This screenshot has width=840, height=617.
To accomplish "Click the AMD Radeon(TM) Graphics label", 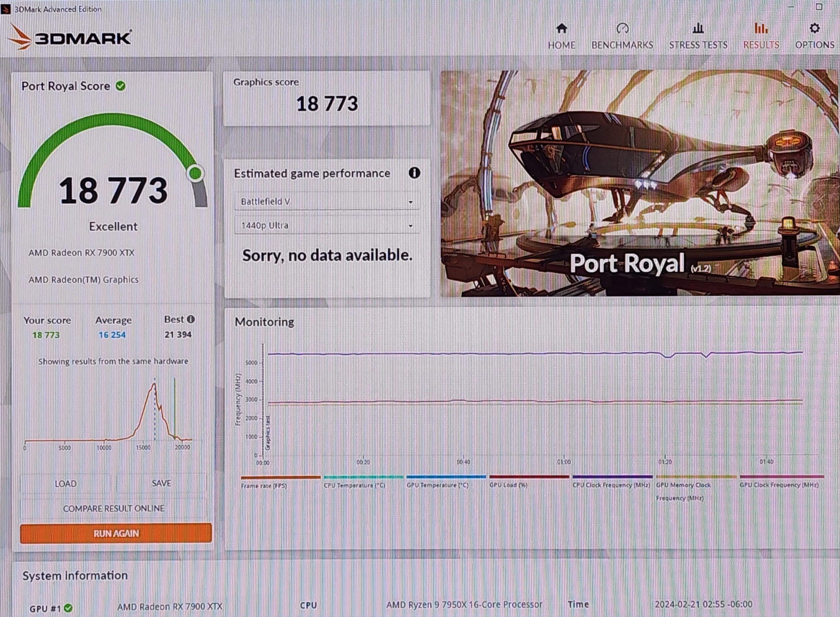I will coord(84,280).
